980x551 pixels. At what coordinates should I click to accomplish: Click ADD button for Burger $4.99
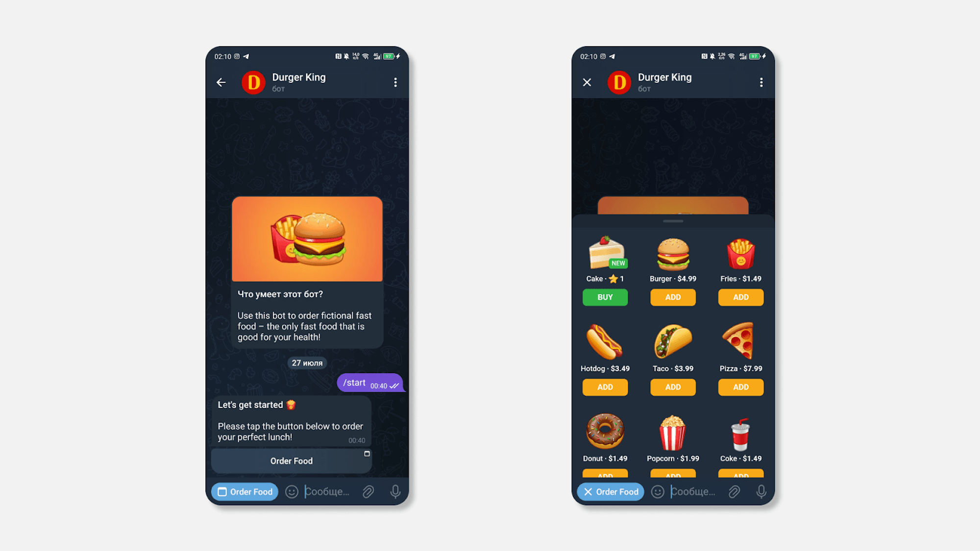pos(672,297)
